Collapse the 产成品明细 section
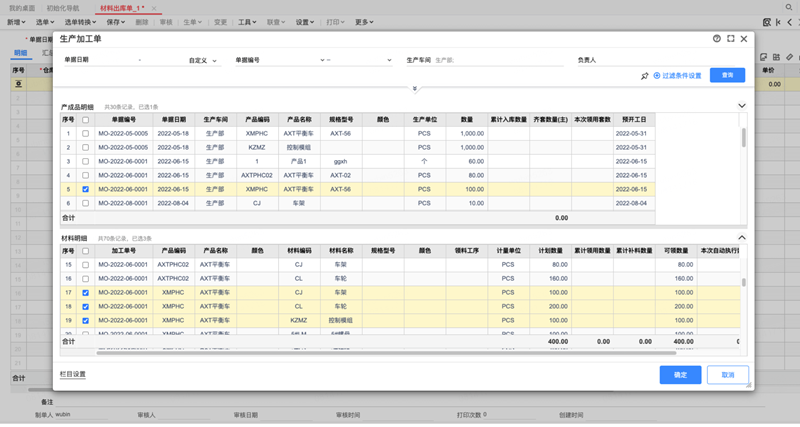 (x=742, y=106)
